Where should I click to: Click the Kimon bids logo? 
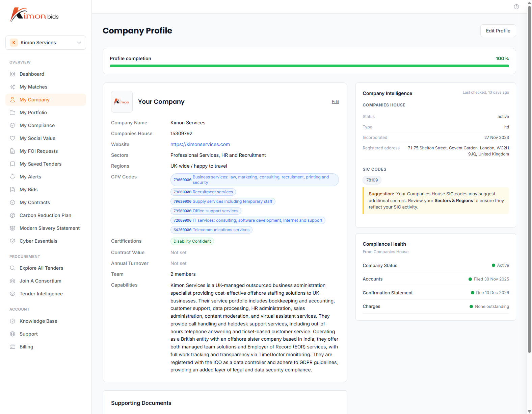coord(34,15)
